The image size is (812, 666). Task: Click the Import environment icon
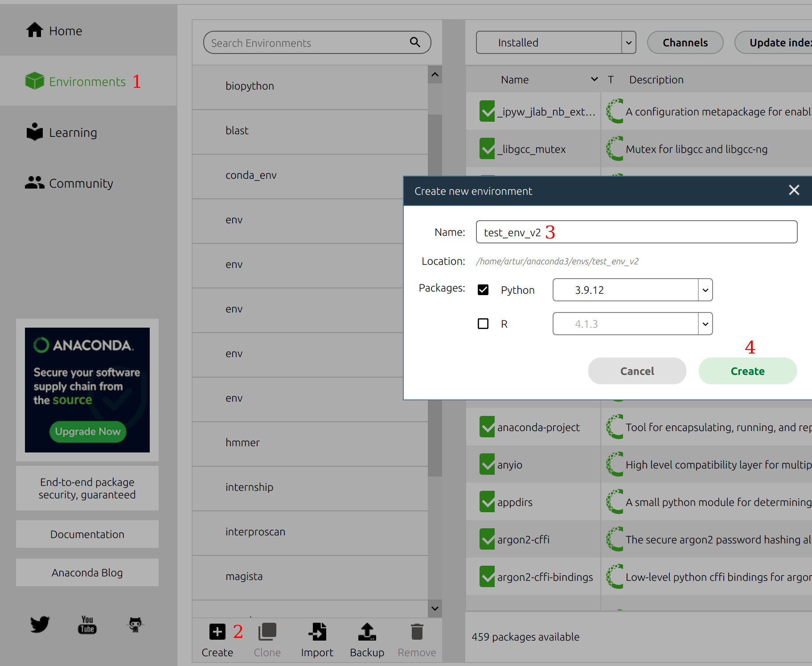[x=317, y=632]
